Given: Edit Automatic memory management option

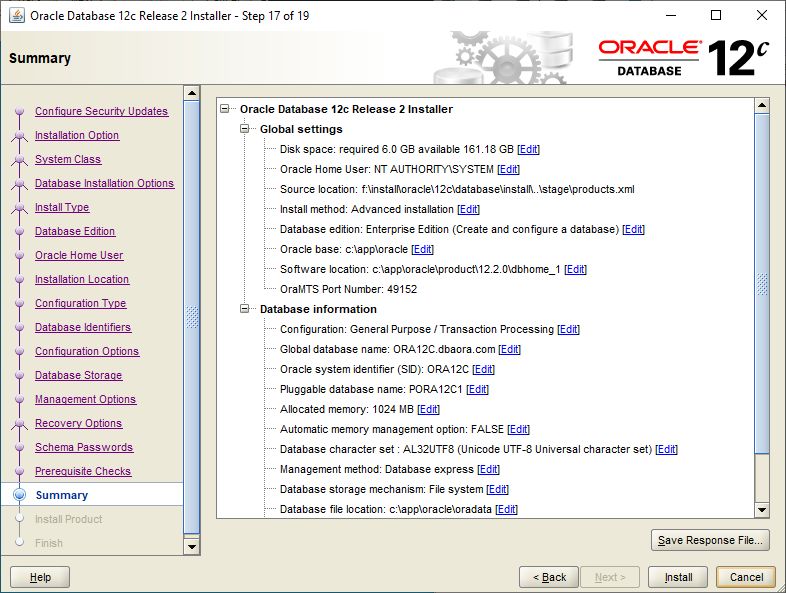Looking at the screenshot, I should (x=518, y=430).
